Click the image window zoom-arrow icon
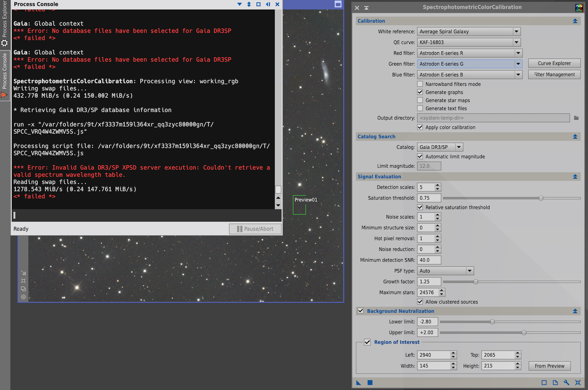 (x=23, y=273)
